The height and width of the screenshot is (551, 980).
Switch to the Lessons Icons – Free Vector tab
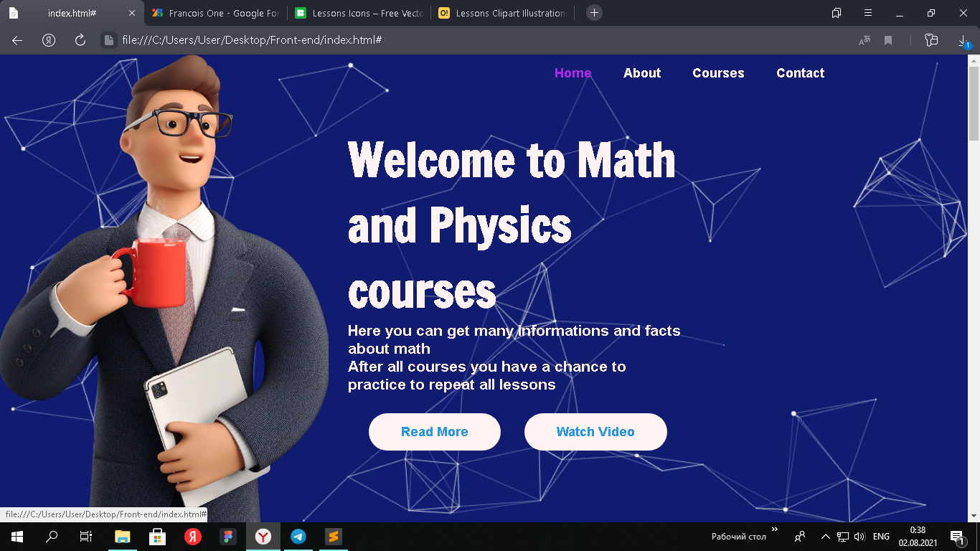pyautogui.click(x=359, y=13)
